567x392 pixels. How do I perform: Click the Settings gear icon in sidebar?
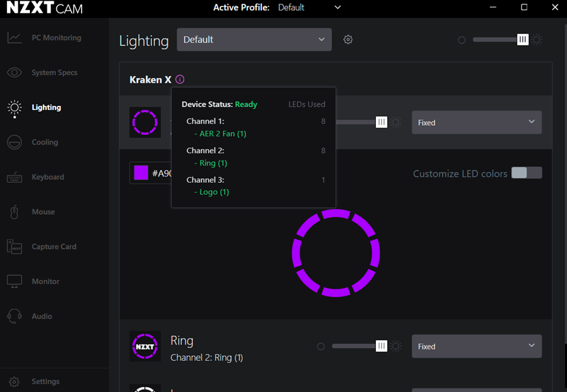point(14,381)
